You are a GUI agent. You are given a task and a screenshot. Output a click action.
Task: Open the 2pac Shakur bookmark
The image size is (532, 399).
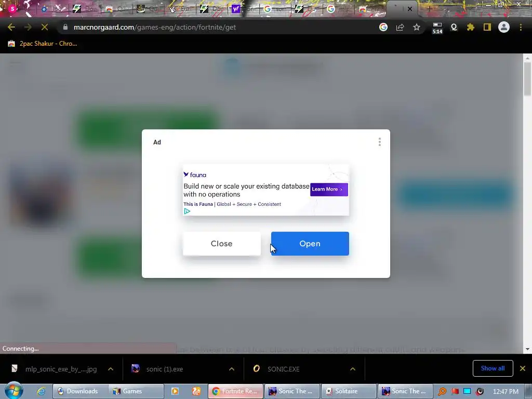43,44
